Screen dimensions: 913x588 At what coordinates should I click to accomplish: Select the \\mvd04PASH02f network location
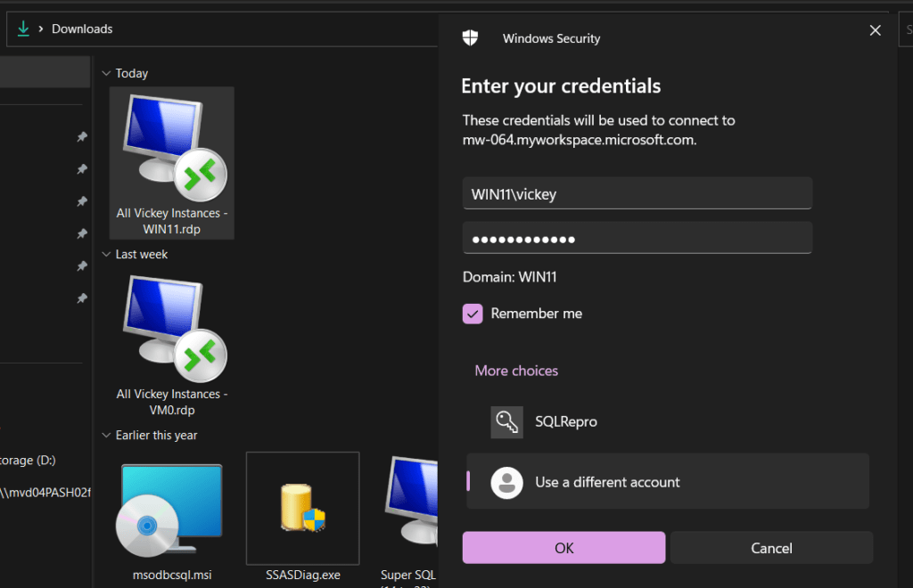point(45,493)
